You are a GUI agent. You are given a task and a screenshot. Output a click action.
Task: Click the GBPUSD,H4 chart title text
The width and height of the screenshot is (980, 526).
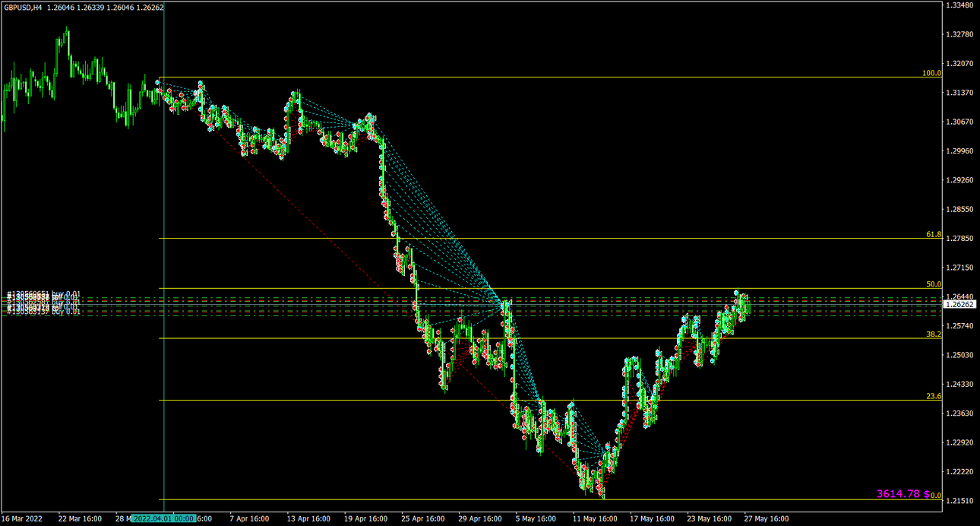(x=23, y=7)
